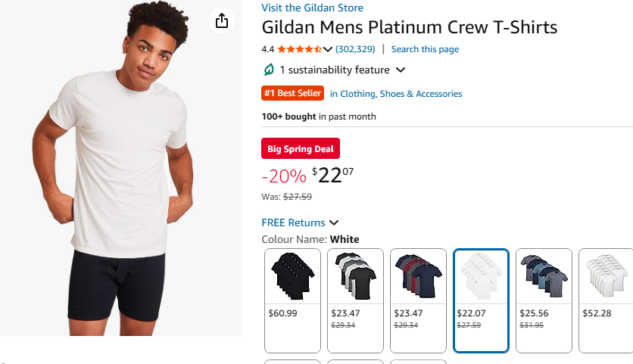Image resolution: width=633 pixels, height=364 pixels.
Task: Click the #1 Best Seller badge
Action: pos(292,94)
